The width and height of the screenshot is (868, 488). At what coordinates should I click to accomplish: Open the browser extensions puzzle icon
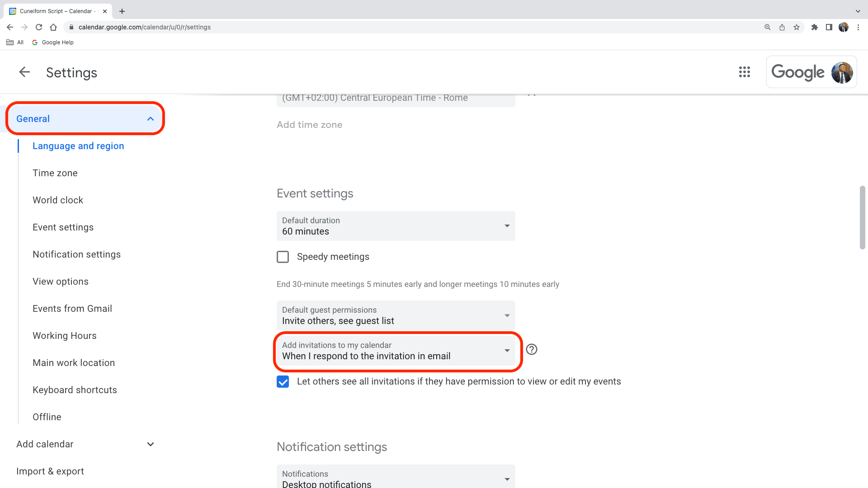tap(815, 27)
